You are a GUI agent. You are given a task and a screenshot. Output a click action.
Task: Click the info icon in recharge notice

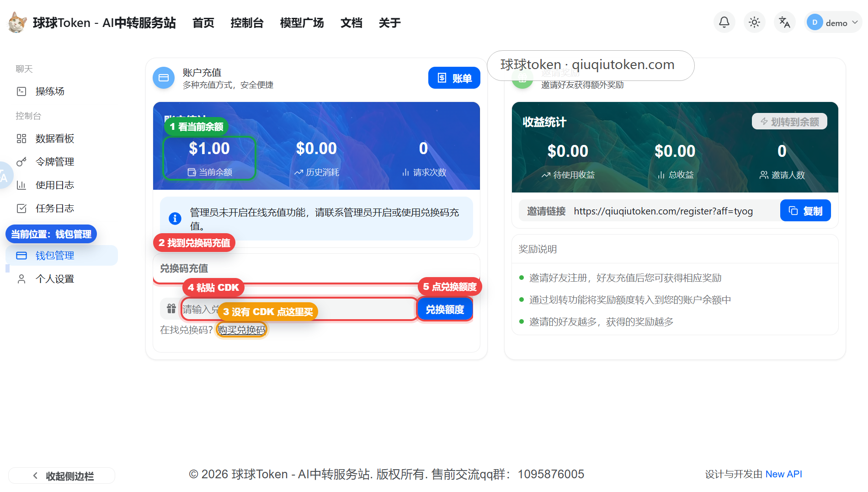point(175,219)
